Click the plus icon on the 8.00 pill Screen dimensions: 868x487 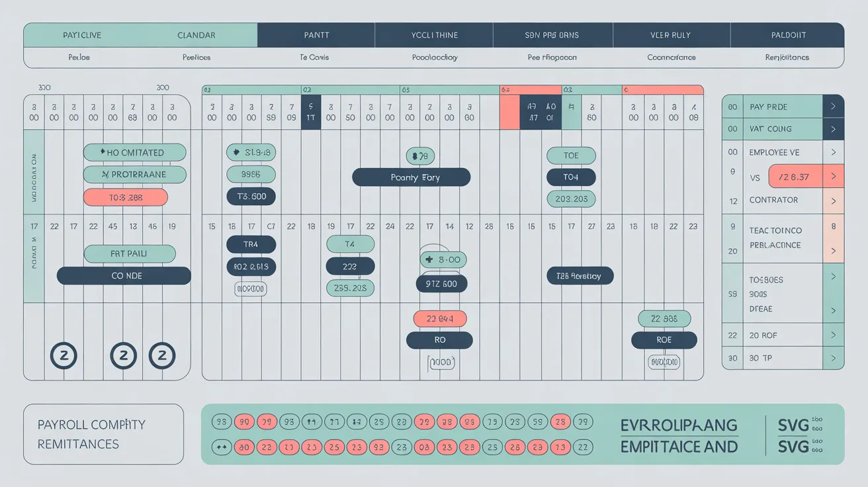click(x=429, y=260)
